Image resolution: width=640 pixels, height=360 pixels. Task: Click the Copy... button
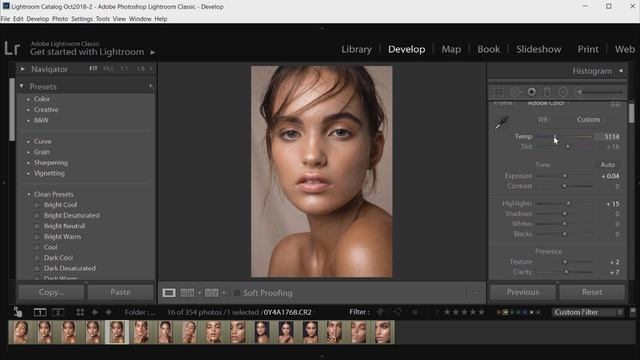coord(51,292)
